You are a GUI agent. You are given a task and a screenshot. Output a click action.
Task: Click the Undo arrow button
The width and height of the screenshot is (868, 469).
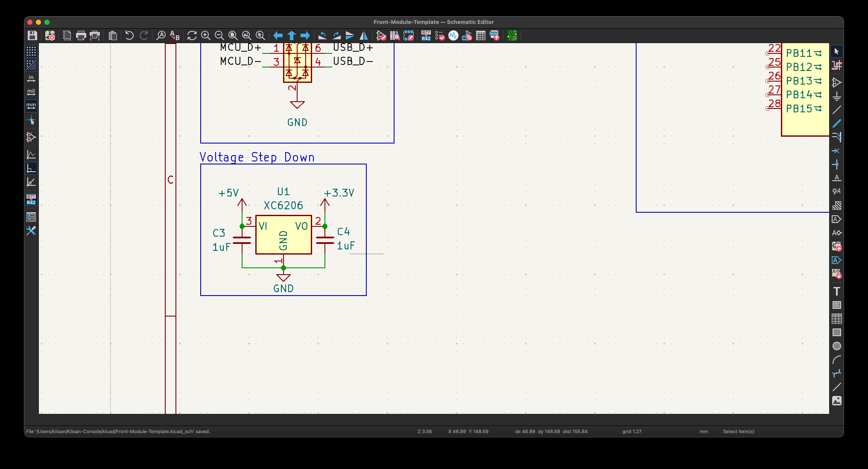pos(129,35)
